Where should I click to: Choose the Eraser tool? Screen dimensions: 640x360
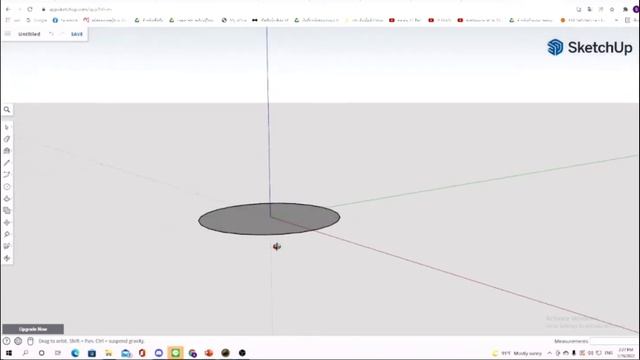coord(7,139)
